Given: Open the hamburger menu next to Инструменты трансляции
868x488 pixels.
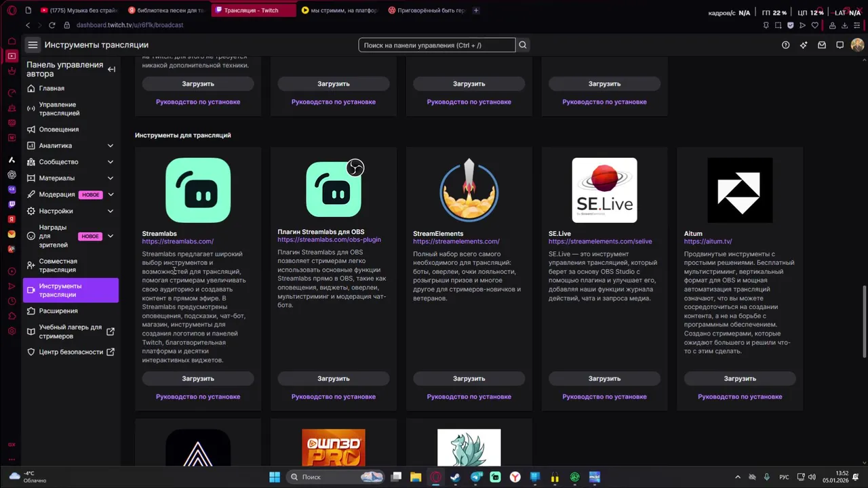Looking at the screenshot, I should point(33,45).
